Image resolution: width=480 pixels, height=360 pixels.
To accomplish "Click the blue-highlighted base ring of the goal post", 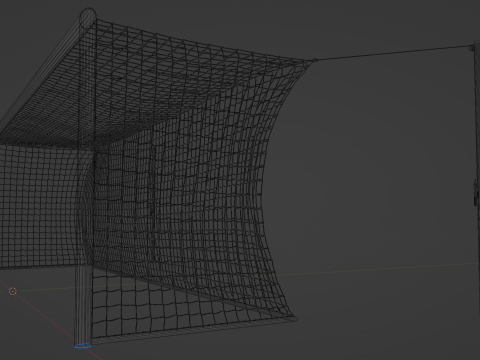I will click(83, 346).
